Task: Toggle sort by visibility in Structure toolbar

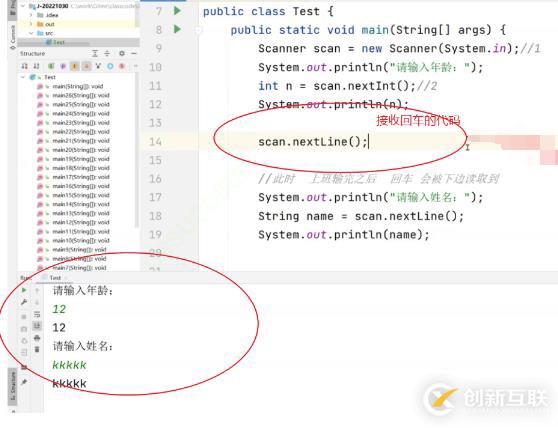Action: point(25,66)
